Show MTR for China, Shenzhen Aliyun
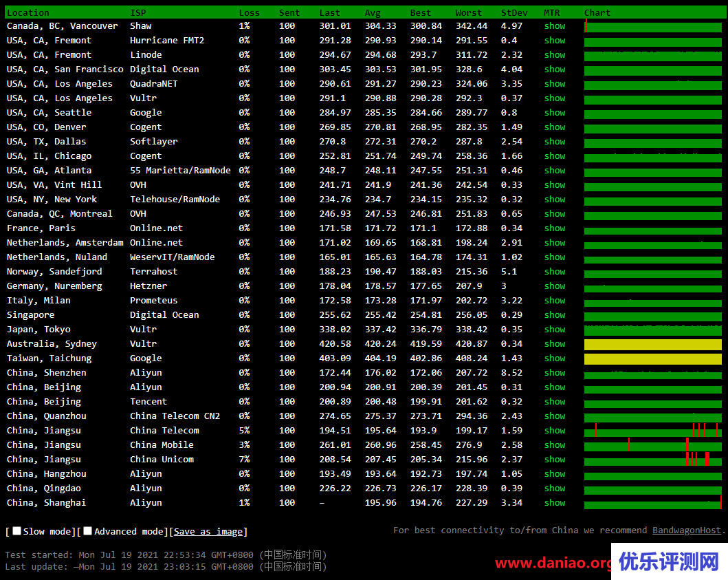Image resolution: width=728 pixels, height=580 pixels. 555,372
